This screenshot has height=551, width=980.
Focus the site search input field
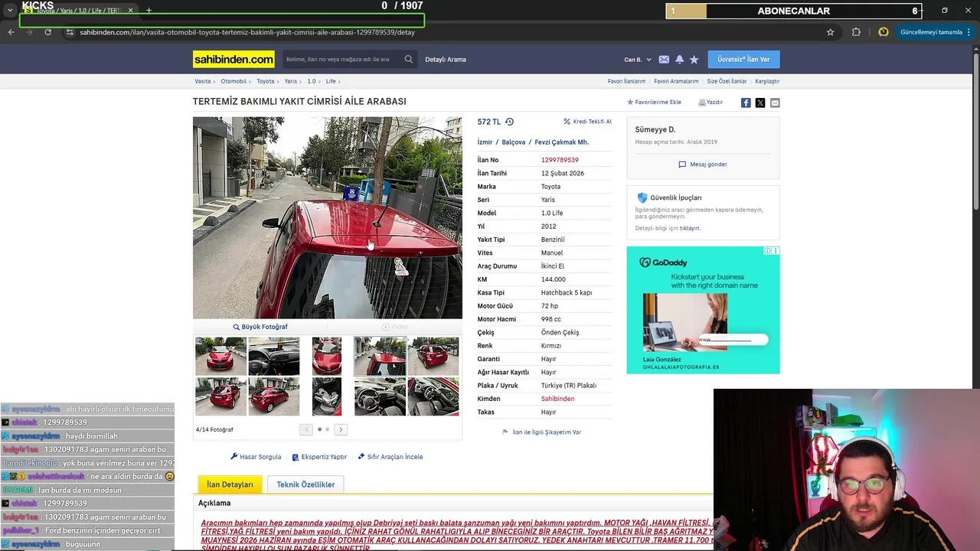[342, 59]
